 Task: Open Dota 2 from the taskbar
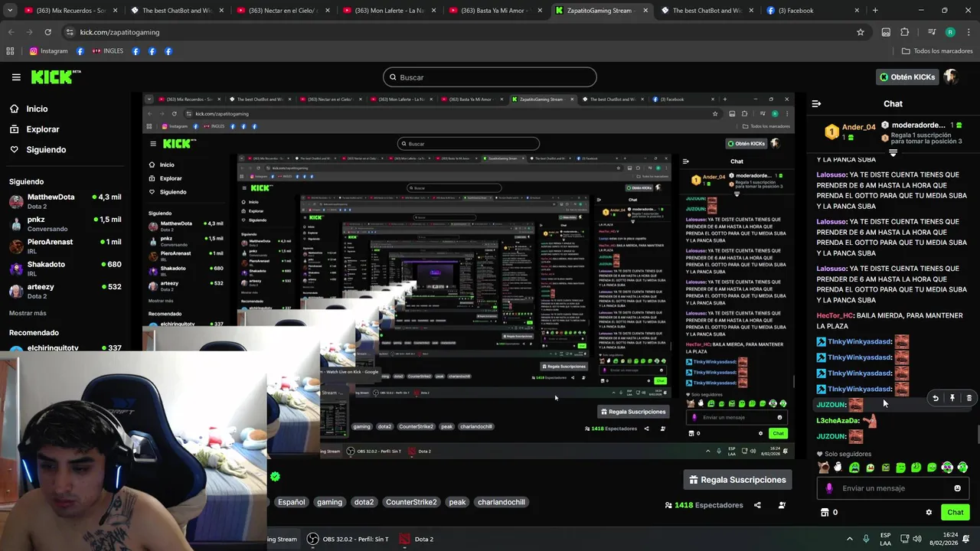point(417,539)
